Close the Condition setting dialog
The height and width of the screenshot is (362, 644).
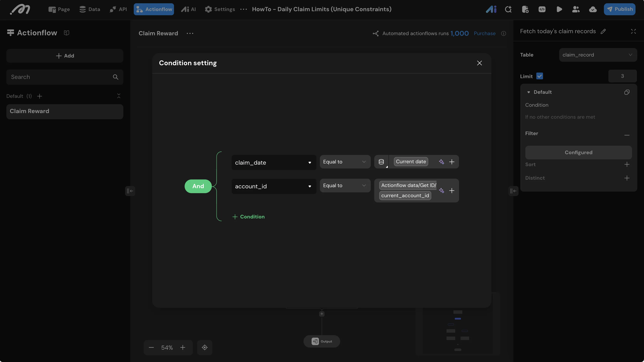pyautogui.click(x=479, y=63)
